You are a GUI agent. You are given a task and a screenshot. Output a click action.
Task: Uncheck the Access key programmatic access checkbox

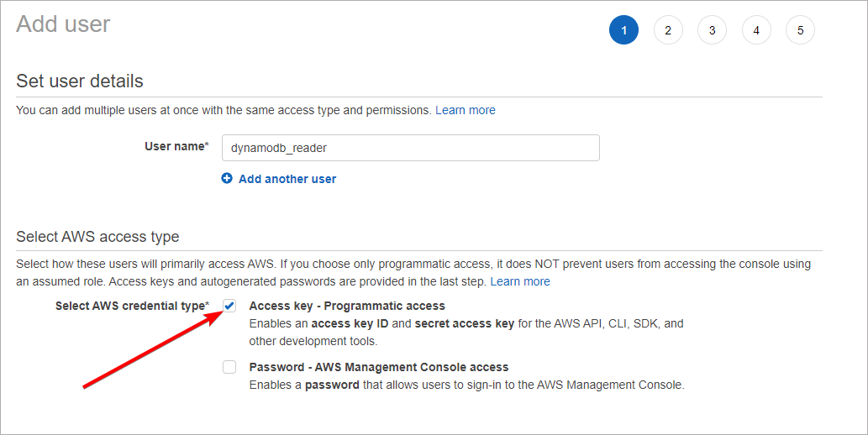pos(229,306)
